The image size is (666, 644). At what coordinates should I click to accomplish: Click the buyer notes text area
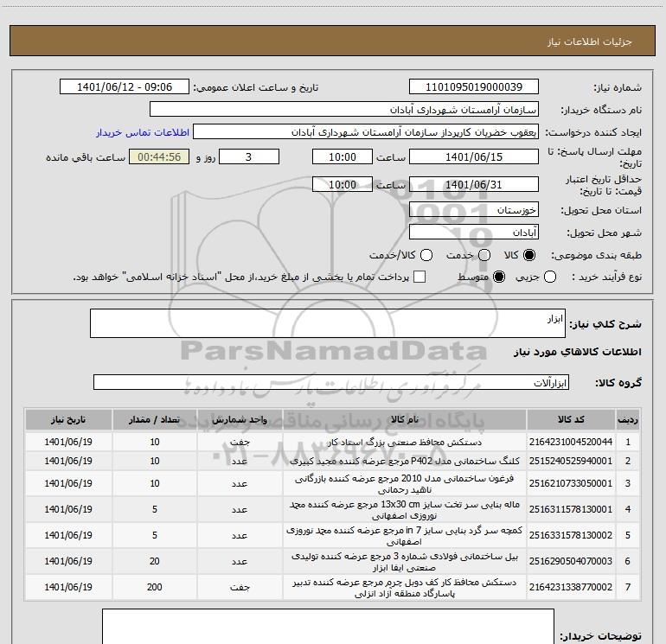point(328,627)
